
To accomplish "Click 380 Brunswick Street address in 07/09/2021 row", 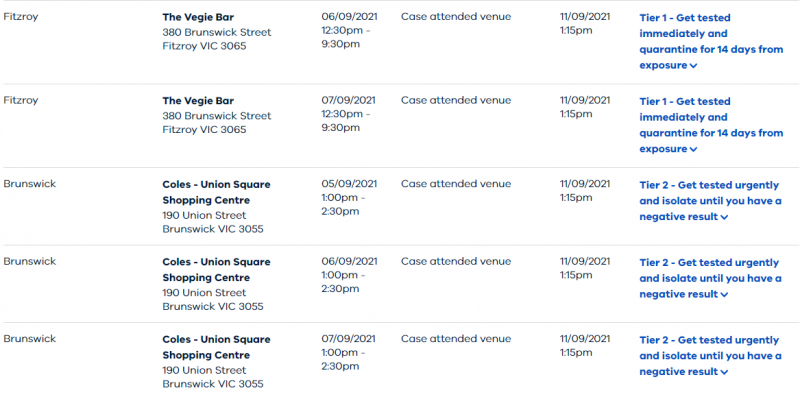I will click(x=217, y=116).
